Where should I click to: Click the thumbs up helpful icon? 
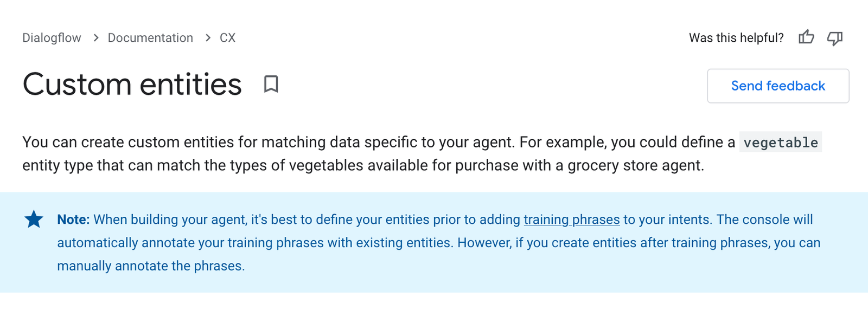(x=806, y=37)
